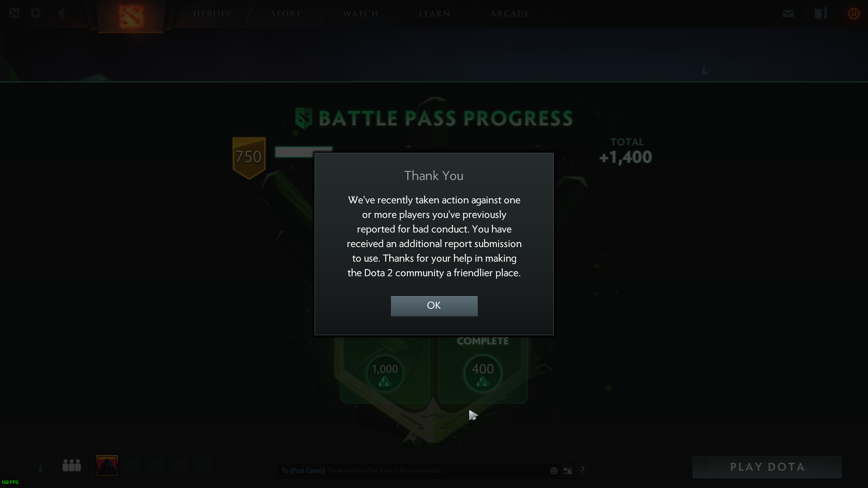This screenshot has width=868, height=488.
Task: Open the STORE tab
Action: click(286, 14)
